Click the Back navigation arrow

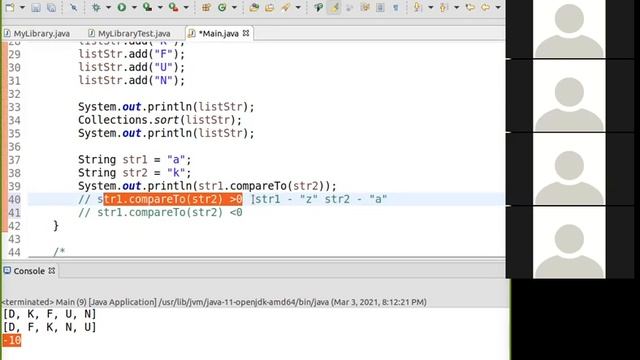(470, 7)
